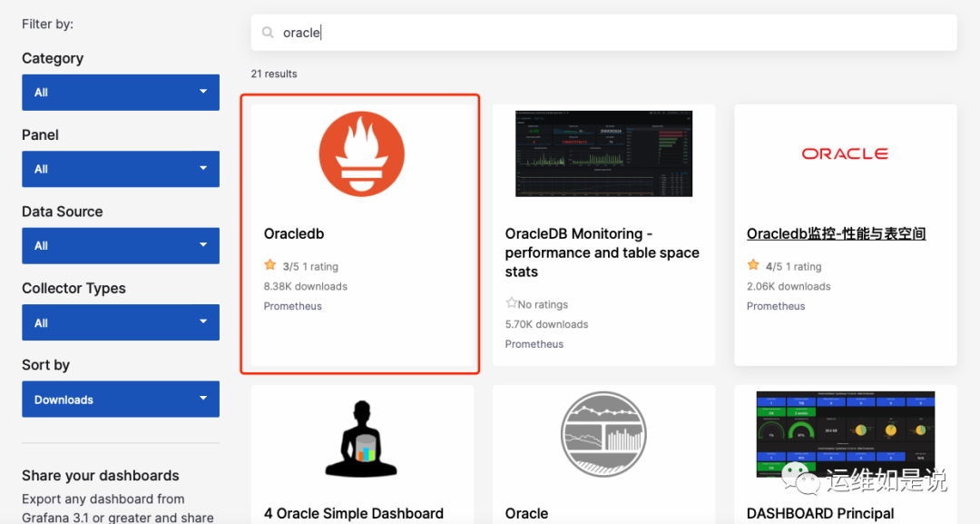Open the Oracledb dashboard title
Viewport: 980px width, 524px height.
294,234
